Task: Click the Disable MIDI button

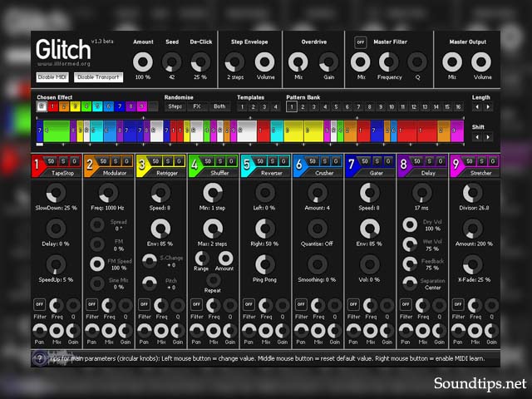Action: (x=52, y=77)
